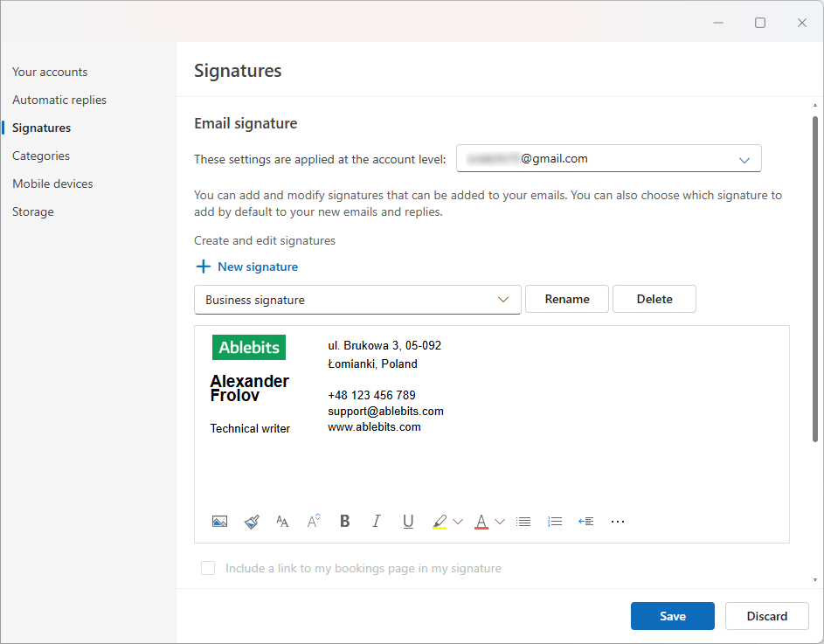Open Your accounts settings
Image resolution: width=824 pixels, height=644 pixels.
(50, 72)
